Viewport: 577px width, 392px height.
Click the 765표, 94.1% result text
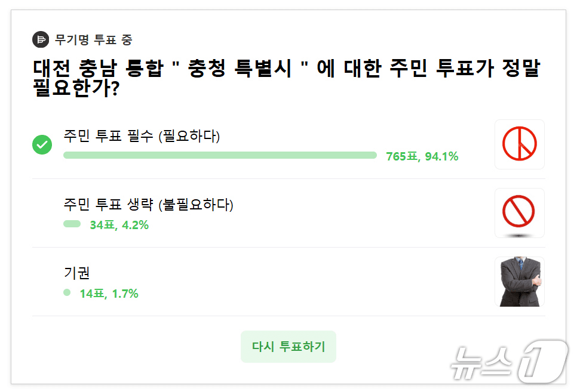point(422,156)
